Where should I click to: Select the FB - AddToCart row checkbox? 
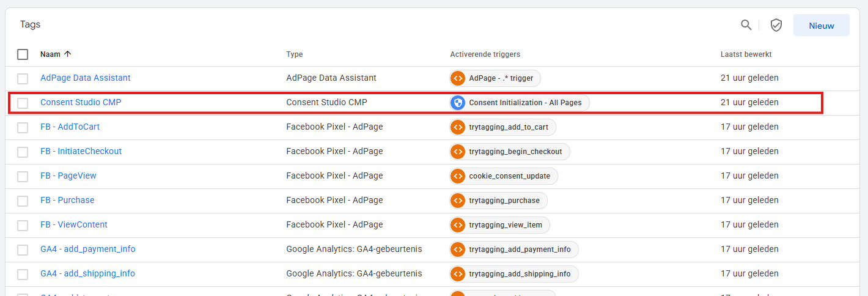pos(23,127)
